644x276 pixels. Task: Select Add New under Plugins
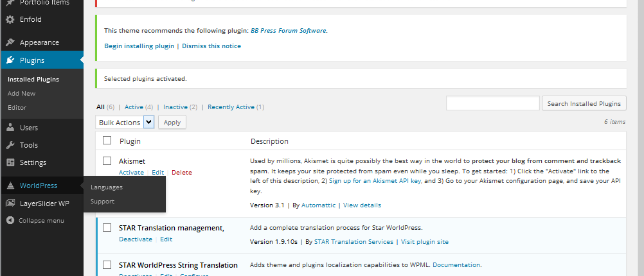(x=21, y=94)
